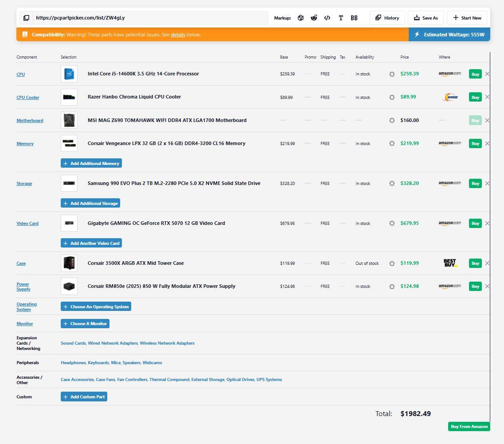Click the compatibility warning icon

pos(25,35)
